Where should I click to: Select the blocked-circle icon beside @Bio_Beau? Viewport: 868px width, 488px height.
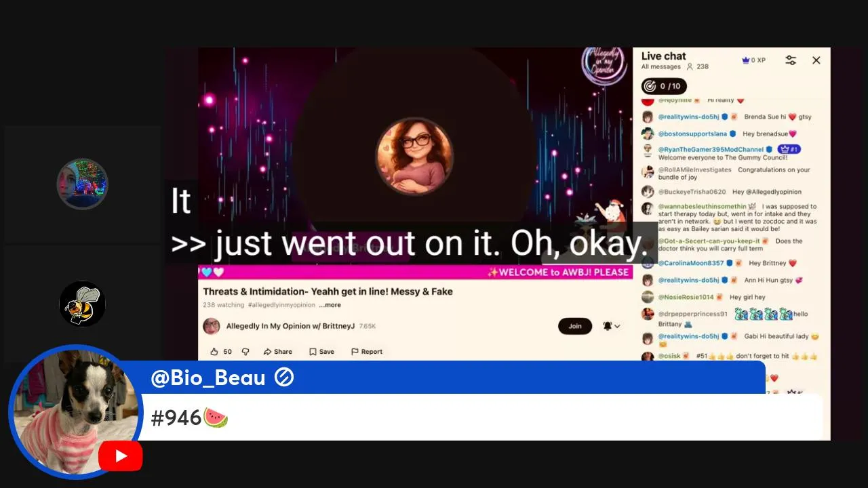pos(284,378)
